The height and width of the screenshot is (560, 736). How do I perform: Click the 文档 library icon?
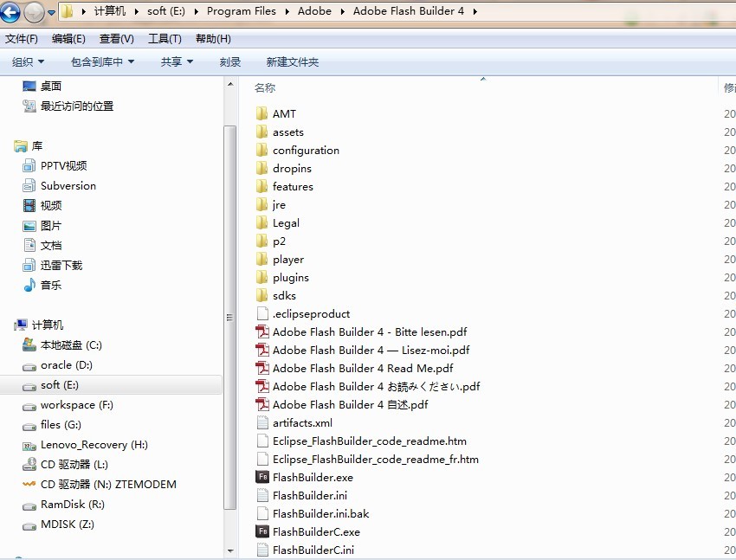(x=29, y=245)
